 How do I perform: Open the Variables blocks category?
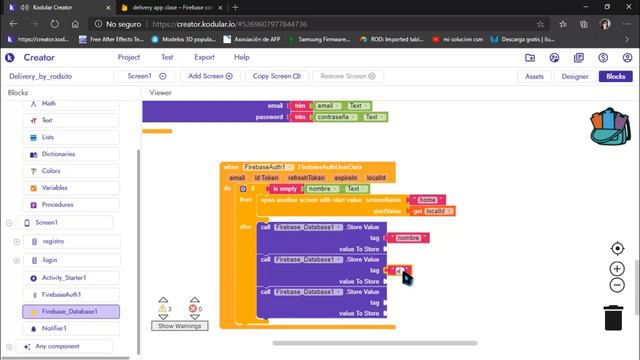[71, 188]
